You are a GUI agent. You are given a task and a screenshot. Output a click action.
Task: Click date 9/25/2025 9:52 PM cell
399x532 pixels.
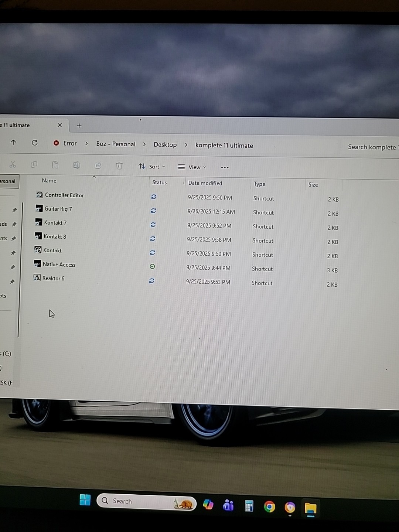(209, 226)
